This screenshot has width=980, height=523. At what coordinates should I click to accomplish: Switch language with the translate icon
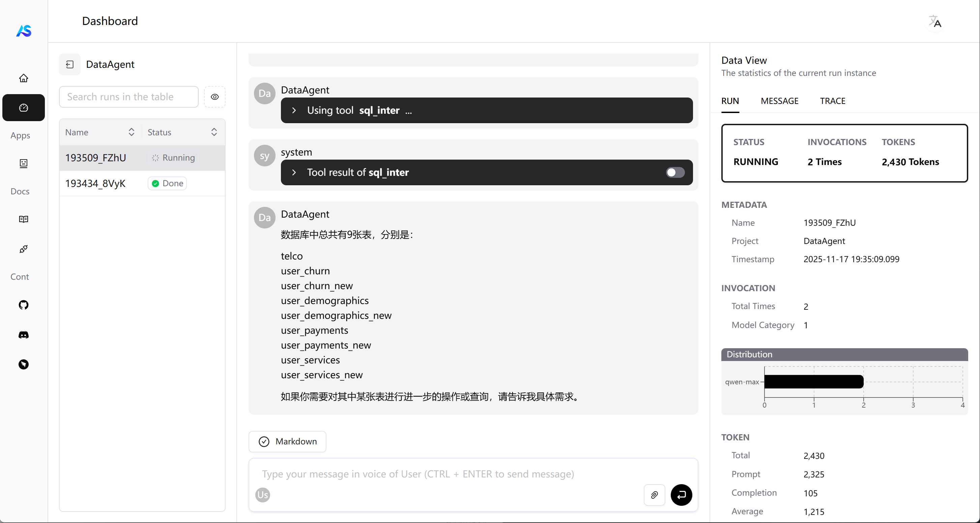point(935,21)
